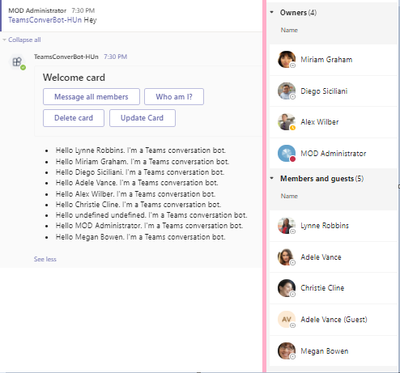The height and width of the screenshot is (373, 400).
Task: Click MOD Administrator's avatar icon
Action: click(287, 153)
